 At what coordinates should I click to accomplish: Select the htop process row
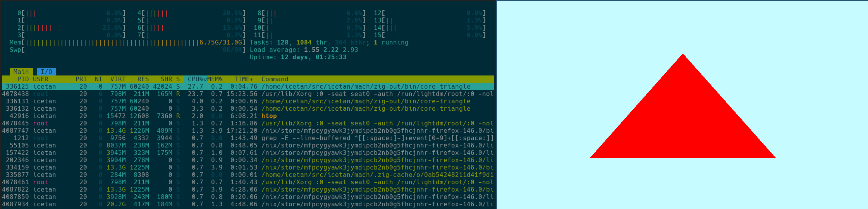pos(248,116)
